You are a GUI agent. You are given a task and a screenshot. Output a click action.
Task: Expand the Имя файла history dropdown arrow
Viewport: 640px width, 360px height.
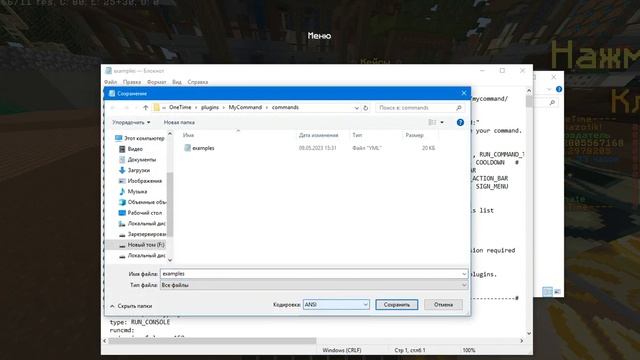click(x=464, y=274)
